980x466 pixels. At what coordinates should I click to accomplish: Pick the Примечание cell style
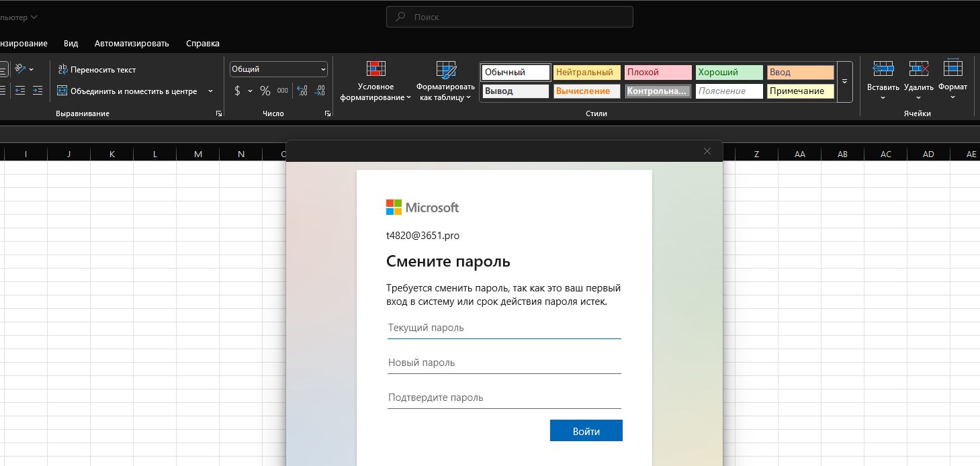click(x=801, y=91)
